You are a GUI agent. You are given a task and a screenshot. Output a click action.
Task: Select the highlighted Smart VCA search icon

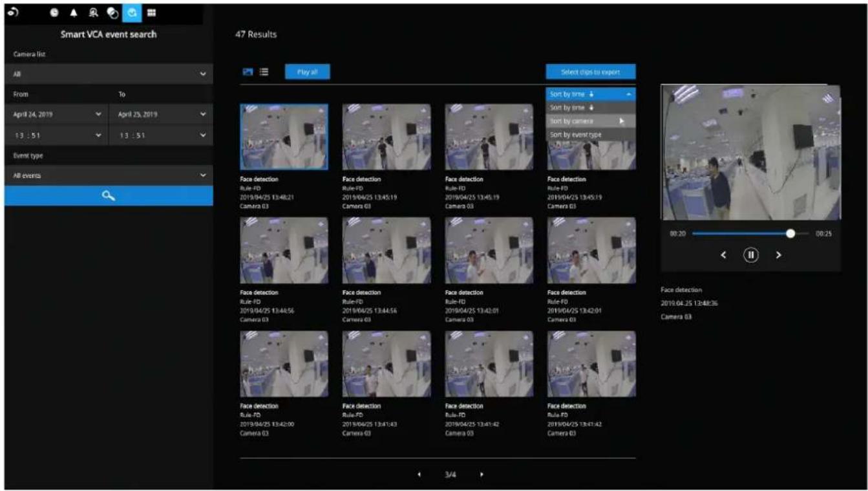[132, 12]
